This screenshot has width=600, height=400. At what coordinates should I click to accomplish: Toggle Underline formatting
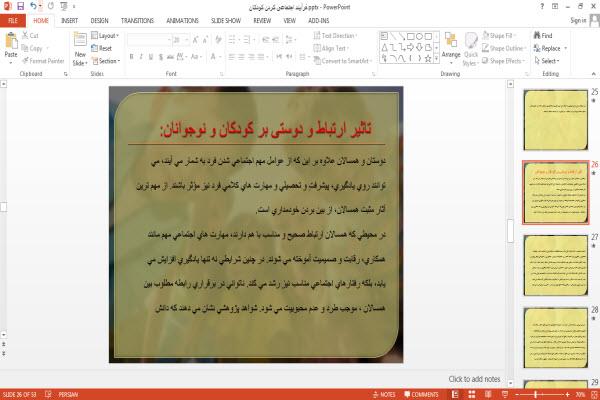click(x=151, y=57)
